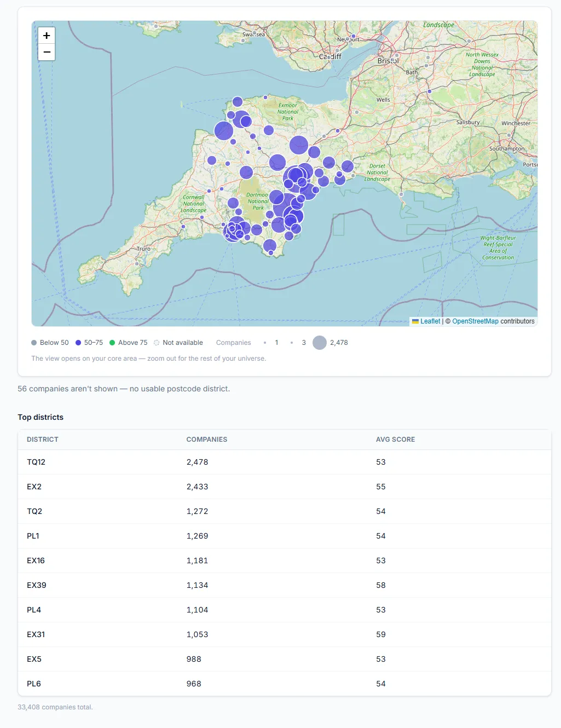
Task: Click the 1,272 companies value
Action: point(198,511)
